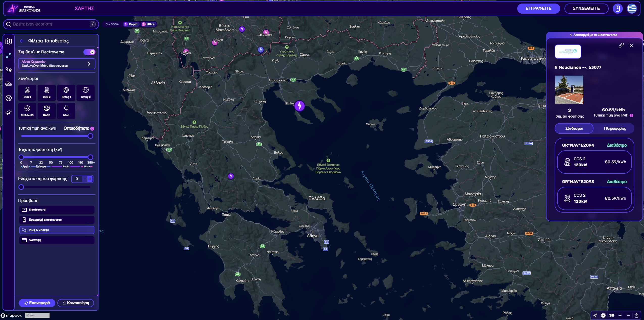Open the map view sidebar icon
The width and height of the screenshot is (644, 320).
coord(9,41)
